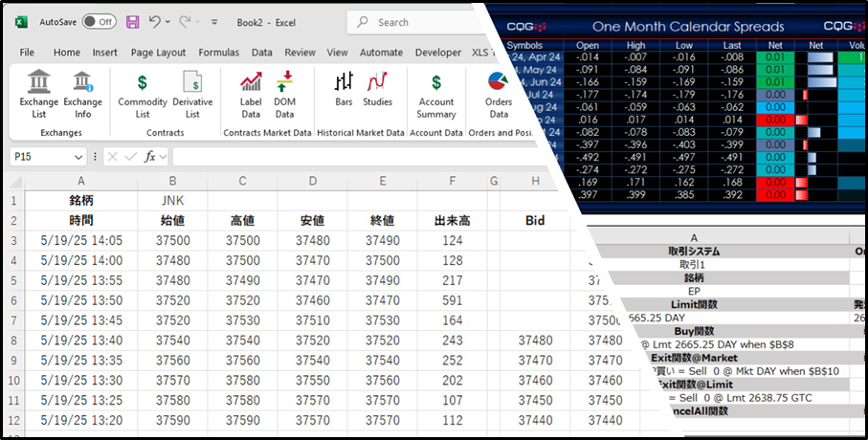Switch to the Insert tab
This screenshot has height=440, width=868.
pyautogui.click(x=104, y=53)
